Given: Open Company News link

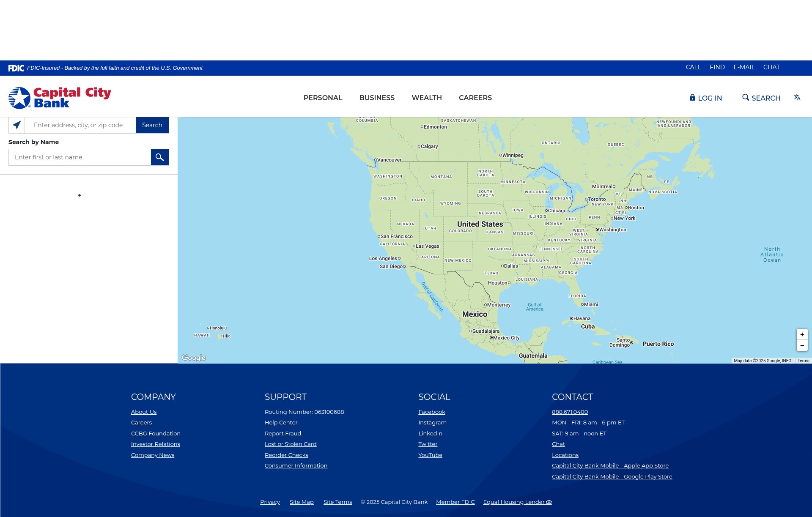Looking at the screenshot, I should [153, 455].
